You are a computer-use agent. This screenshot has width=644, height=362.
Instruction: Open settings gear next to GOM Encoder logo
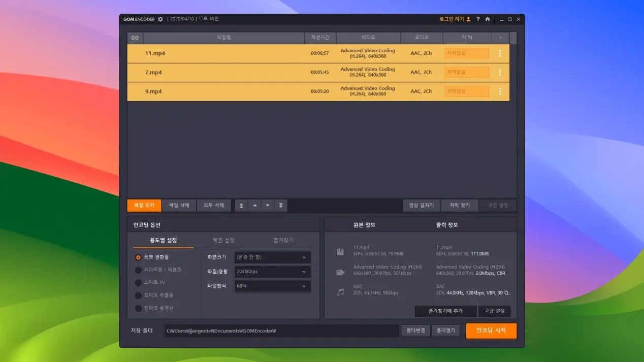(x=160, y=19)
